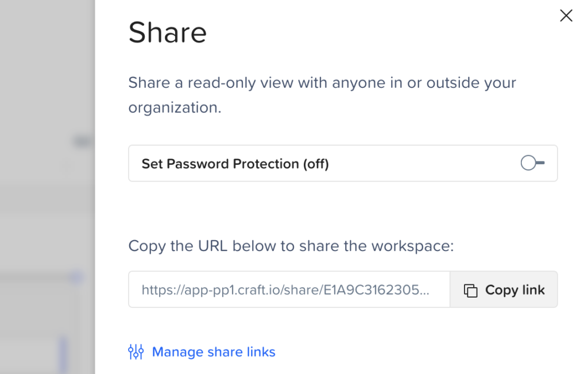Image resolution: width=588 pixels, height=374 pixels.
Task: Click the read-only view description text
Action: coord(322,95)
